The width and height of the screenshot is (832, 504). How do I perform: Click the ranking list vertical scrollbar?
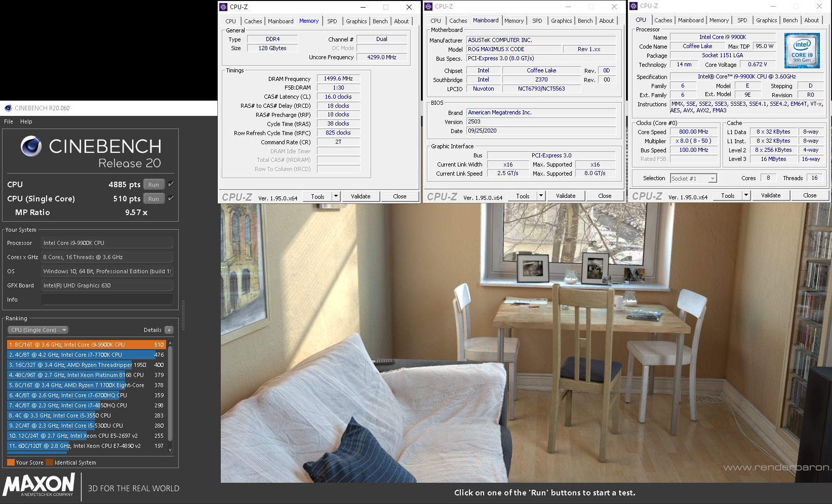tap(170, 397)
